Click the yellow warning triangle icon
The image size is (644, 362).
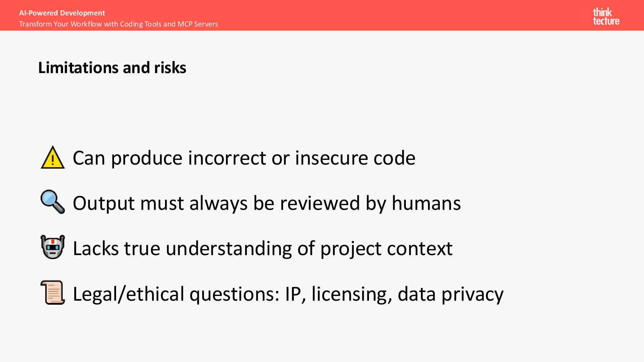click(x=53, y=157)
